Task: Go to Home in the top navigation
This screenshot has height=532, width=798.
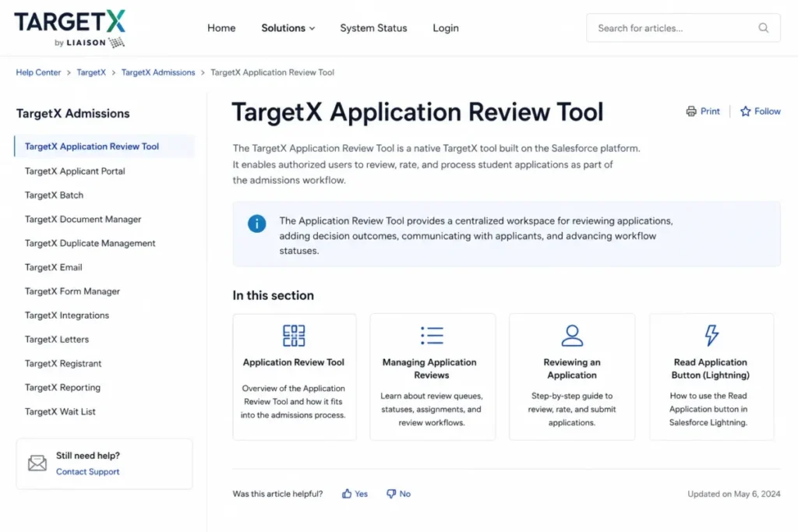Action: 221,28
